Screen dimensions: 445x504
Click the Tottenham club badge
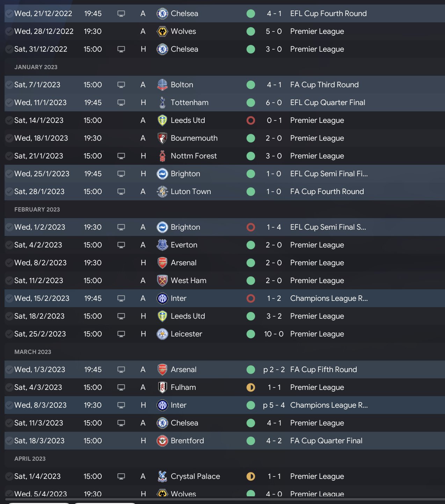[162, 103]
